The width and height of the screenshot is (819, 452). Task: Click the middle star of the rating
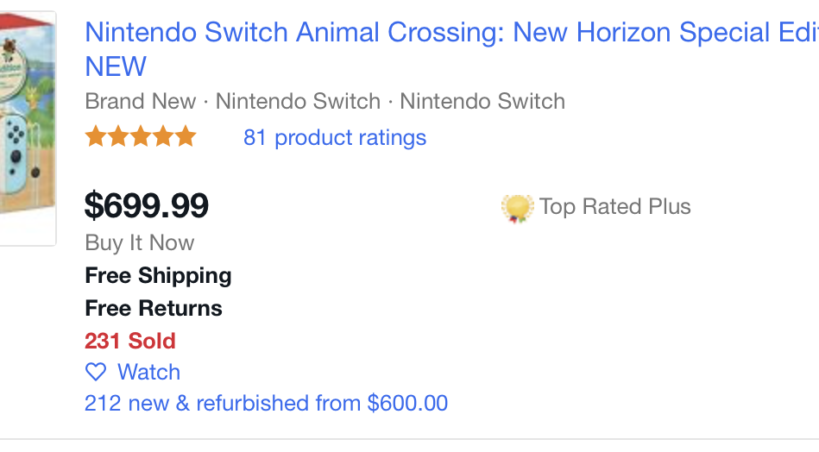141,137
